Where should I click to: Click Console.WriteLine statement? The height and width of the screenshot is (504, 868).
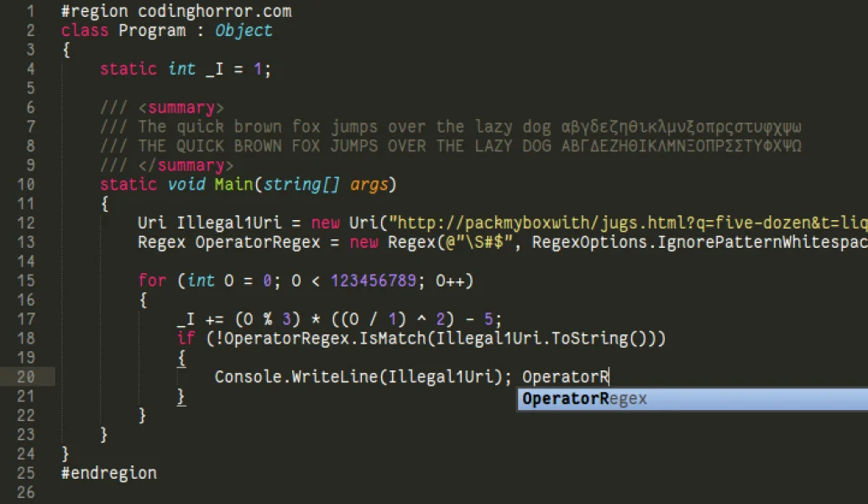363,377
